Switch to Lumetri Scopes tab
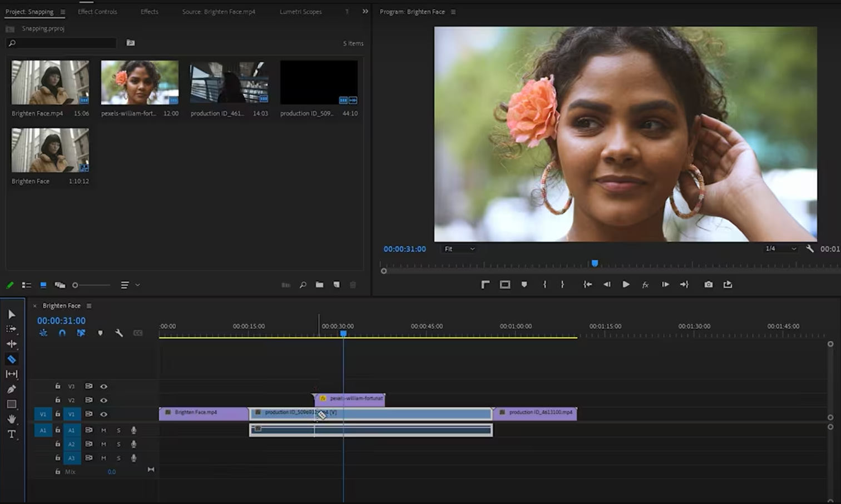Screen dimensions: 841x504 [x=300, y=12]
